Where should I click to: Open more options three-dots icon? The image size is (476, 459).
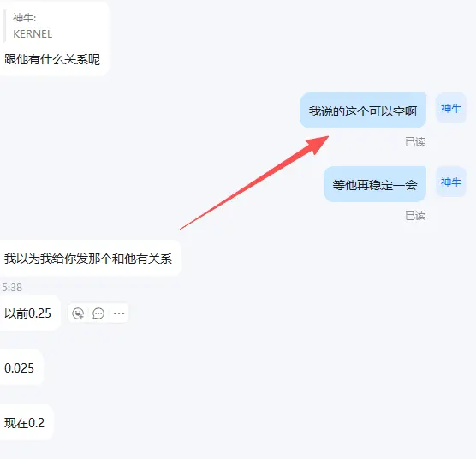click(119, 313)
